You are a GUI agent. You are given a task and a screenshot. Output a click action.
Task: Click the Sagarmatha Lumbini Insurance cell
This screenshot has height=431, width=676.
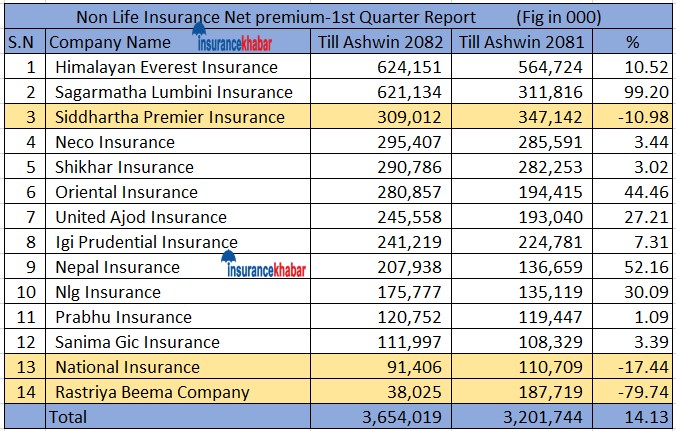pos(174,92)
